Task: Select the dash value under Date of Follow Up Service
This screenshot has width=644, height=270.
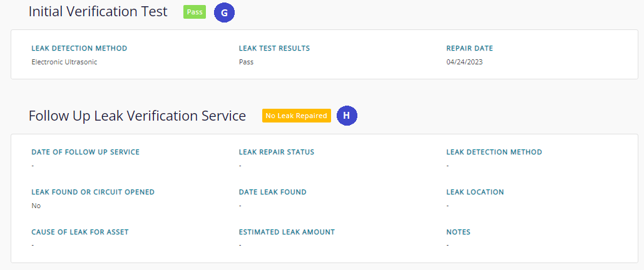Action: click(x=33, y=166)
